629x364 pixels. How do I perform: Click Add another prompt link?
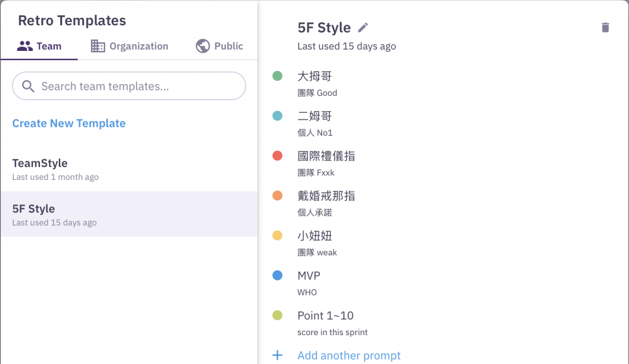click(349, 355)
